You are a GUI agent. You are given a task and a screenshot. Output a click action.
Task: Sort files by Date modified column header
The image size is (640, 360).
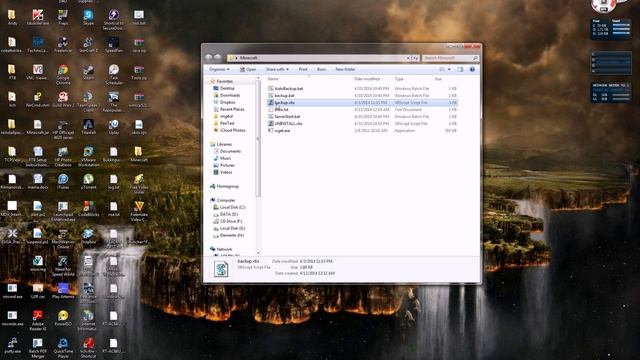[367, 79]
